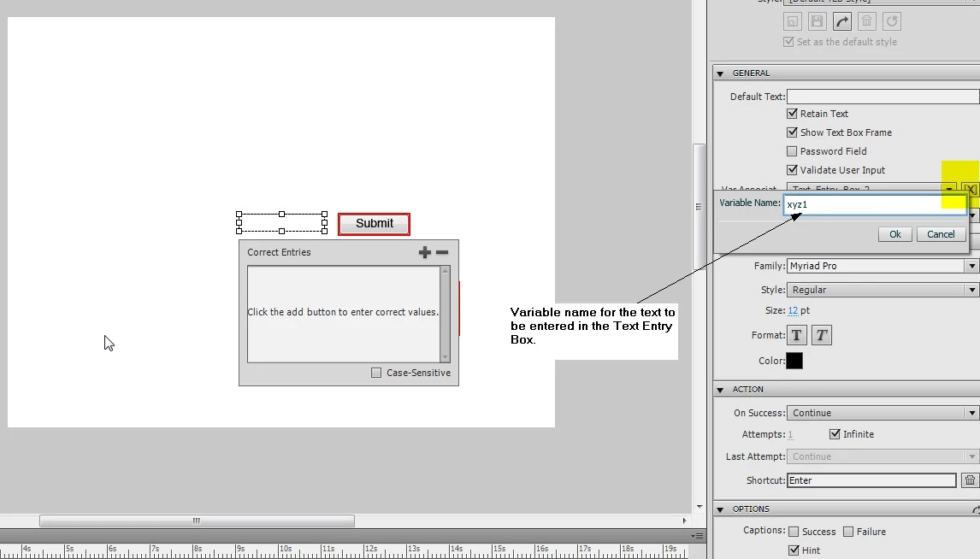Add a correct entry with plus icon
This screenshot has height=559, width=980.
click(425, 252)
